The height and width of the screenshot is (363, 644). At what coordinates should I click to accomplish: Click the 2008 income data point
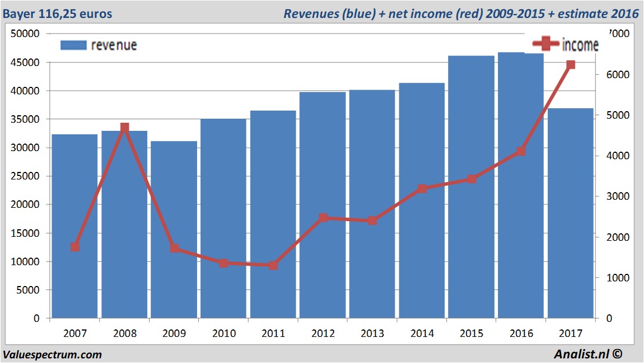(125, 127)
